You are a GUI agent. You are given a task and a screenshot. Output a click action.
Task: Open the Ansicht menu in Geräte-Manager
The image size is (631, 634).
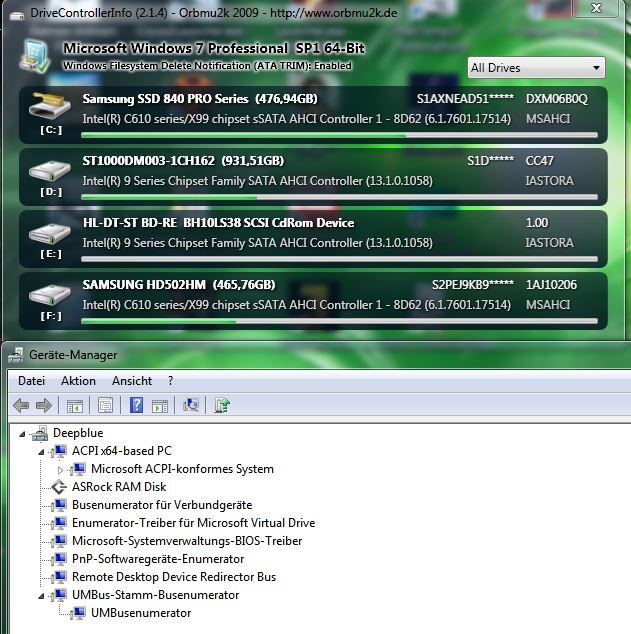tap(132, 381)
